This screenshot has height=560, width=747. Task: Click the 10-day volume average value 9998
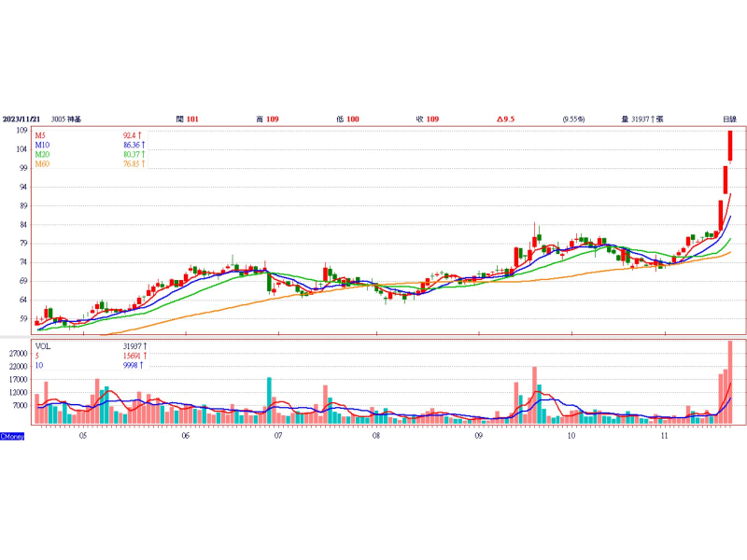pos(134,365)
